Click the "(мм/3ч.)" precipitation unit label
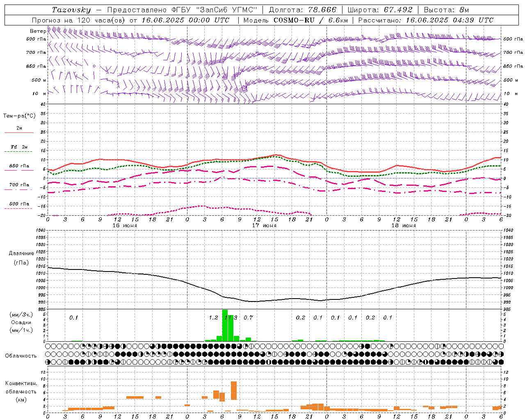The image size is (525, 420). tap(21, 315)
